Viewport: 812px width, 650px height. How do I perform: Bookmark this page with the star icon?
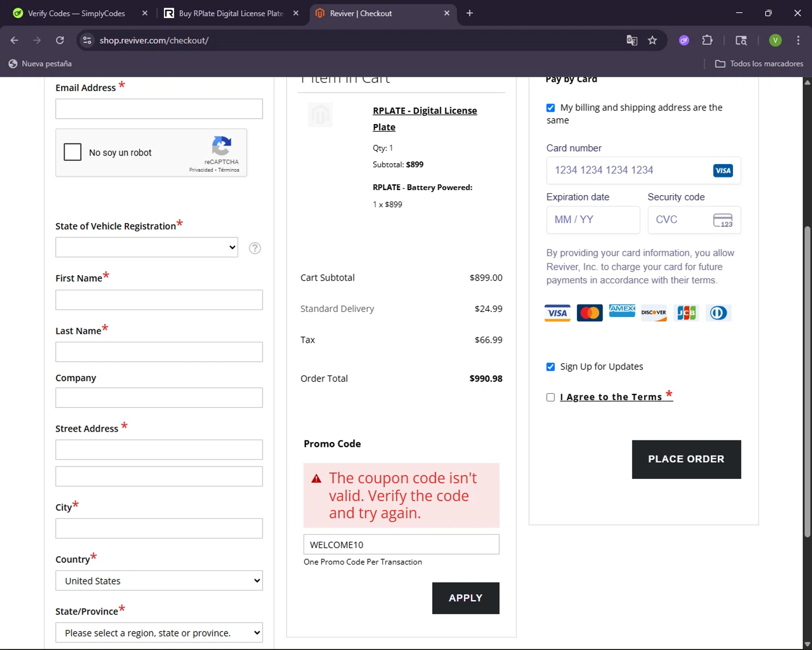(x=652, y=40)
